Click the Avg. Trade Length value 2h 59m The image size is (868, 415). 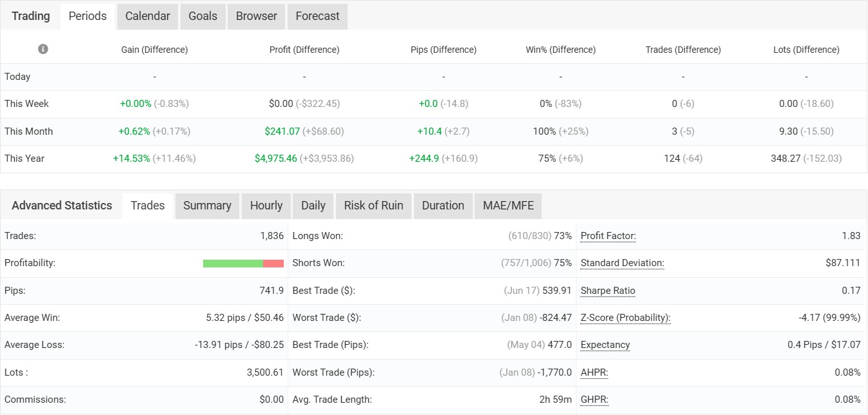[x=556, y=400]
